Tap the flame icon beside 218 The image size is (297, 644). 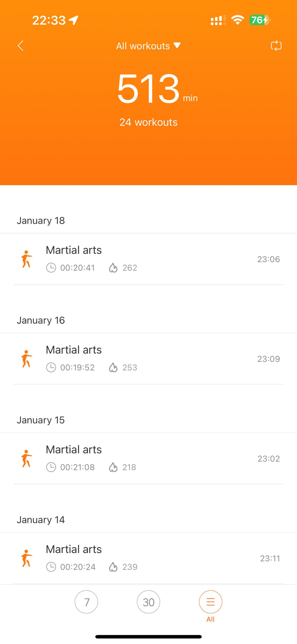coord(113,467)
